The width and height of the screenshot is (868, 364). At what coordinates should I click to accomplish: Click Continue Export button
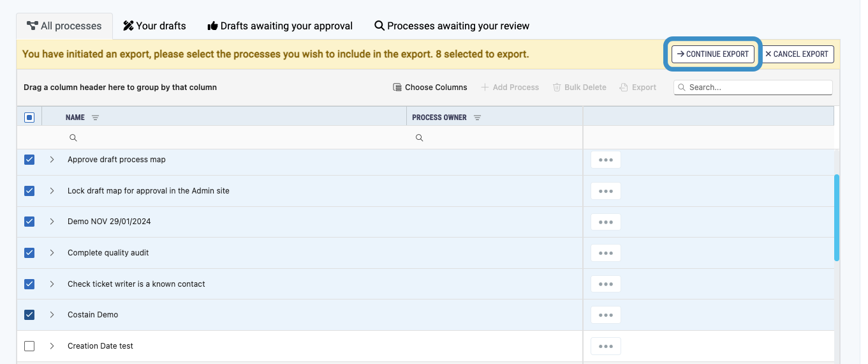click(713, 54)
